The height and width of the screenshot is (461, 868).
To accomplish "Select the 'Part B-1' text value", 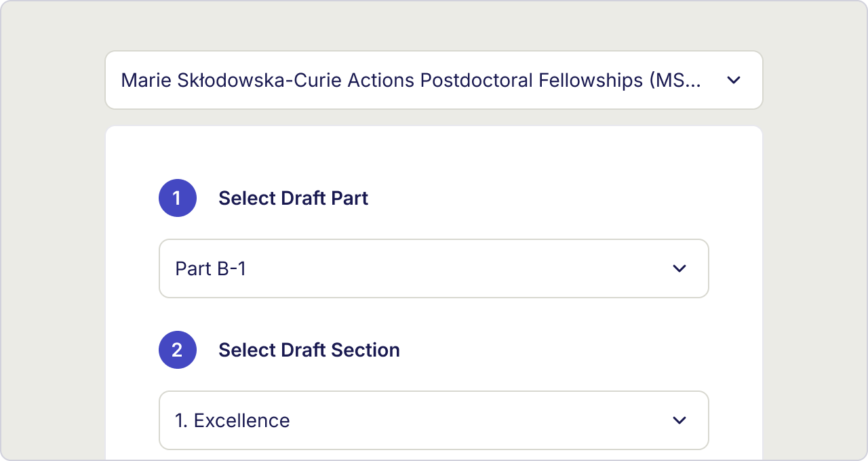I will (211, 268).
